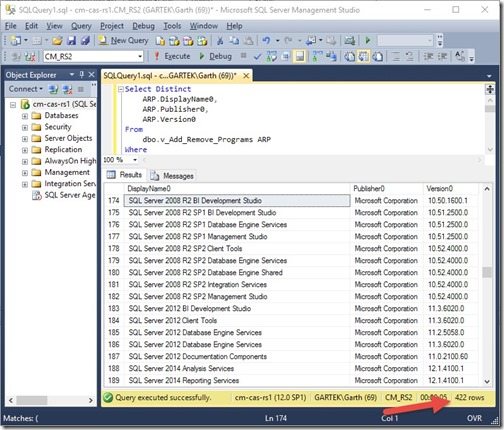Open the Tools menu
The image size is (504, 430).
pos(172,26)
